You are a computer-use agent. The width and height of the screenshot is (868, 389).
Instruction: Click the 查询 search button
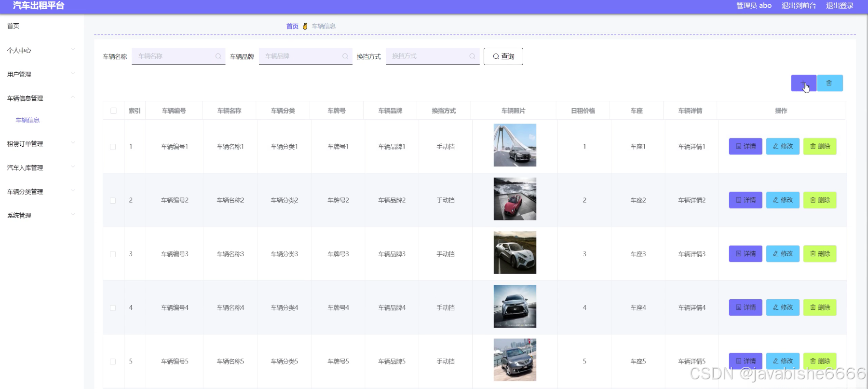coord(503,56)
